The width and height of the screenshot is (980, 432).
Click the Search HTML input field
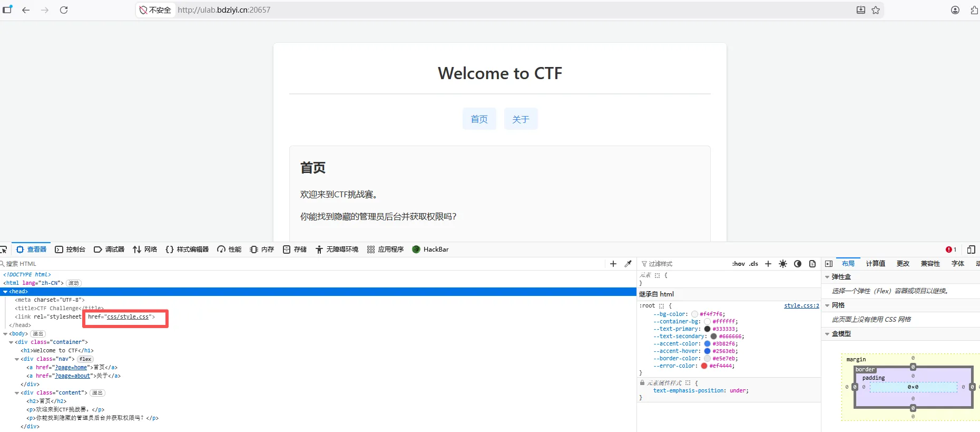(x=303, y=264)
